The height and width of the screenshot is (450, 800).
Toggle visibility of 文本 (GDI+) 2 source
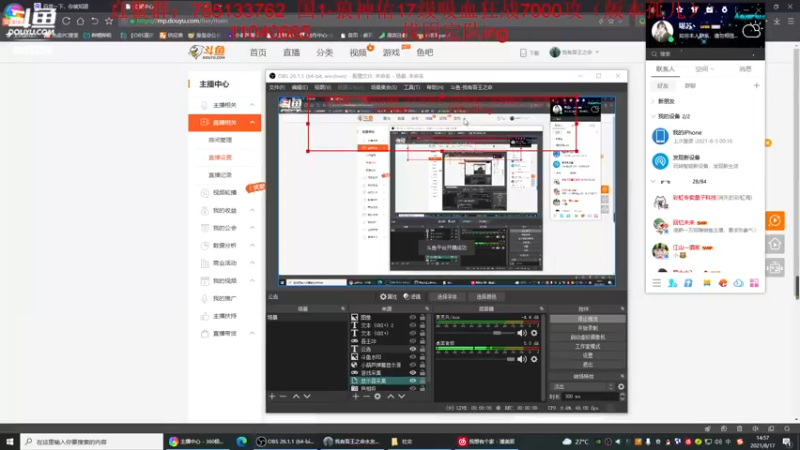(x=412, y=325)
